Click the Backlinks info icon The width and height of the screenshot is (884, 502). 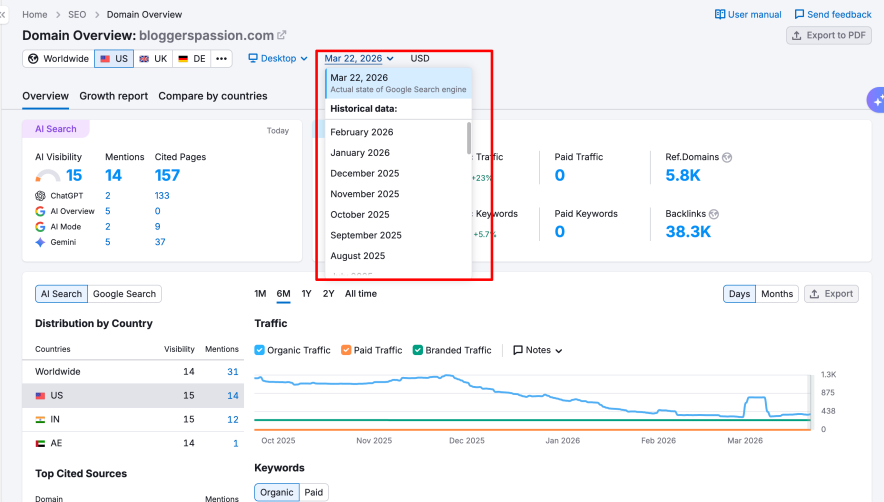tap(714, 214)
